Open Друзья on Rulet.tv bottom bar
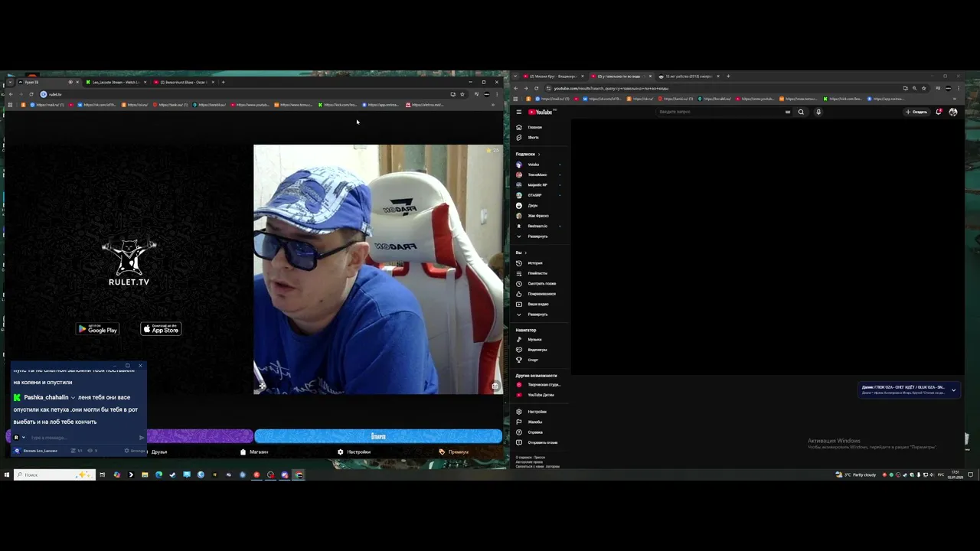 tap(159, 452)
